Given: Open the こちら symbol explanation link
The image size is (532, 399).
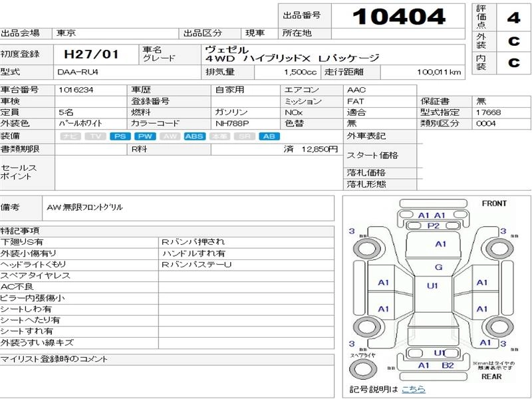Looking at the screenshot, I should (x=413, y=389).
